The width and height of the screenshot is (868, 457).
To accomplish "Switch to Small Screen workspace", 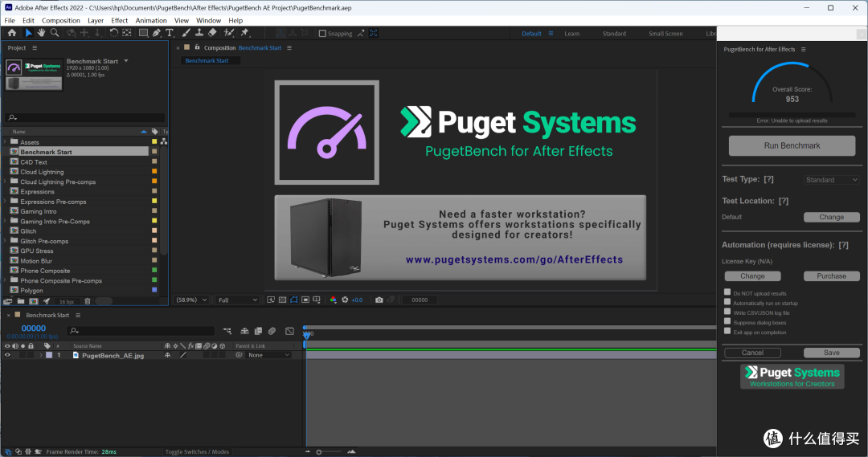I will click(x=665, y=34).
